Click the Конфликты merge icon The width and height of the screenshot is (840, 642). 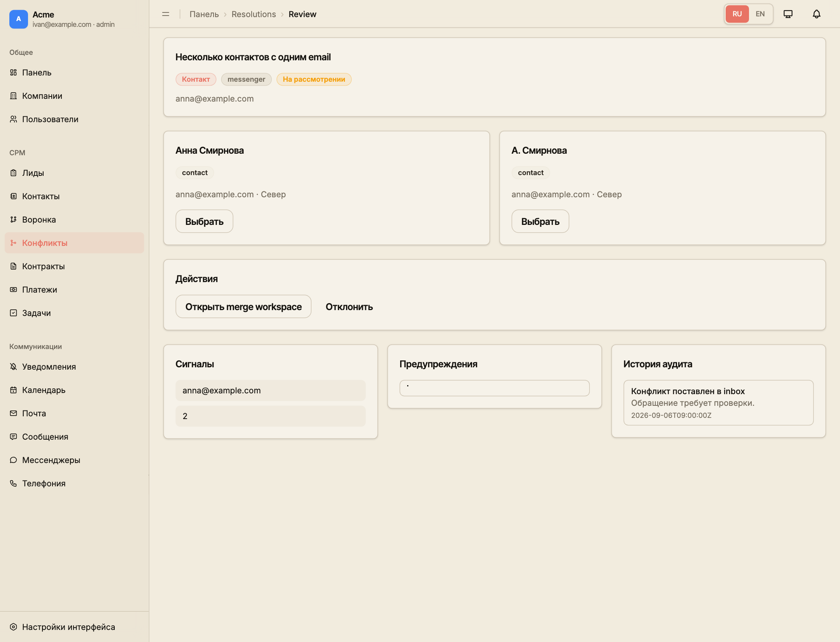pyautogui.click(x=14, y=243)
